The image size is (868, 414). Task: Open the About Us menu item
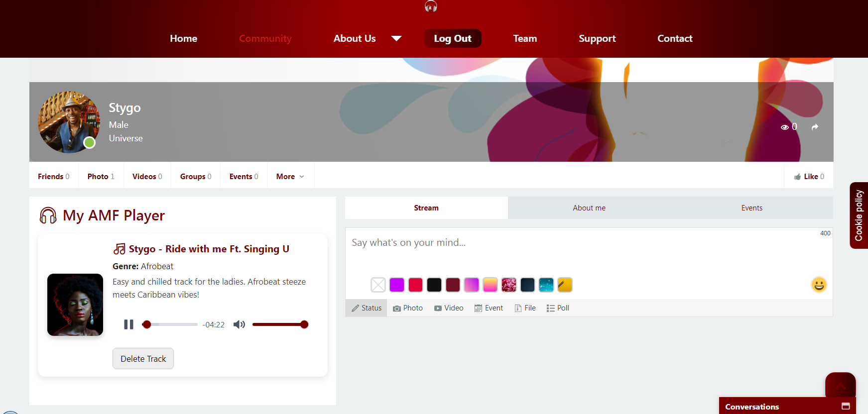355,38
